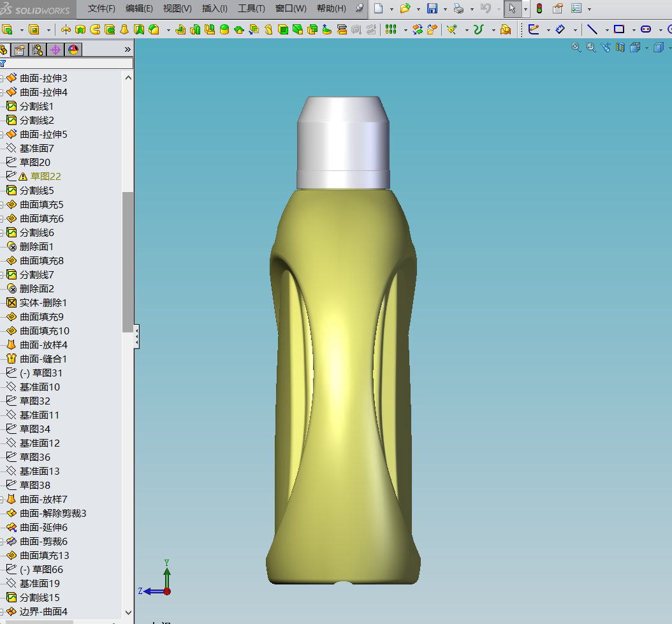
Task: Select the Dome feature tool
Action: tap(224, 29)
